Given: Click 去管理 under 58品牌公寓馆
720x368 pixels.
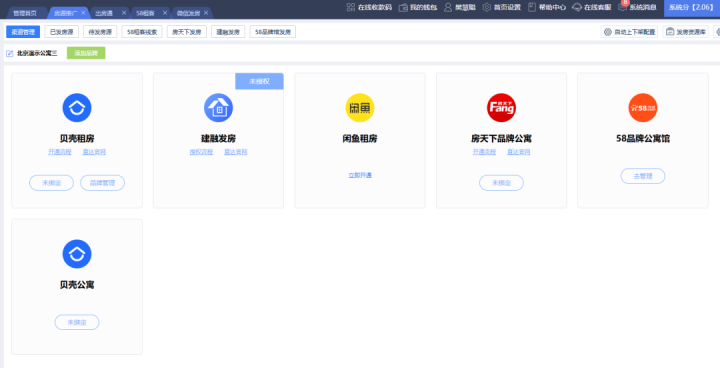Looking at the screenshot, I should click(643, 176).
